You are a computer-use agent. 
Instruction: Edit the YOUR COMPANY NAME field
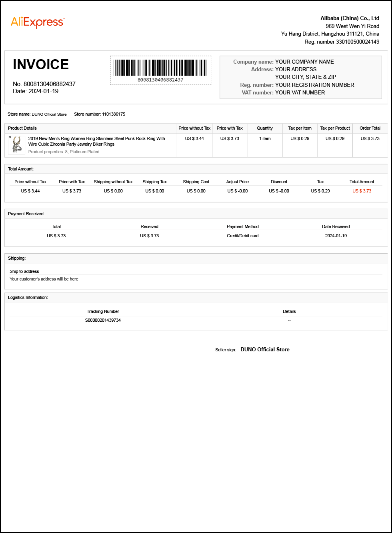(x=304, y=62)
